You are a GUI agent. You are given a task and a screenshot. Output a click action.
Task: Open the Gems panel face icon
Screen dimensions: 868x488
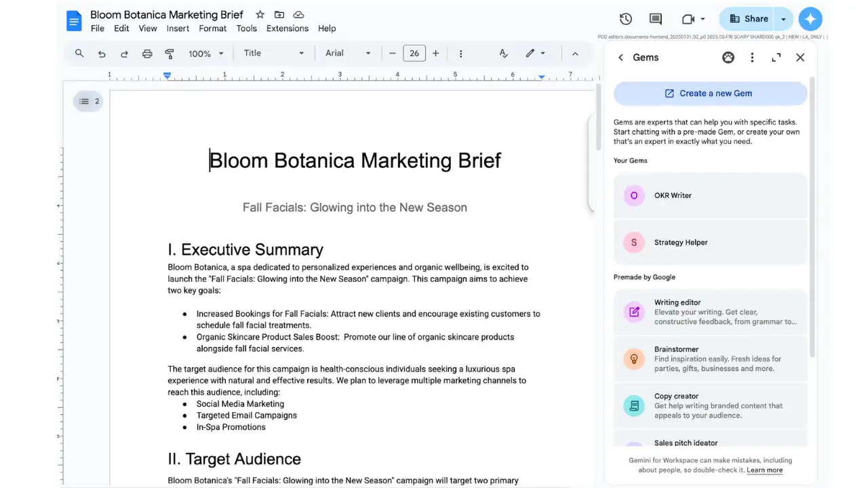[x=728, y=58]
